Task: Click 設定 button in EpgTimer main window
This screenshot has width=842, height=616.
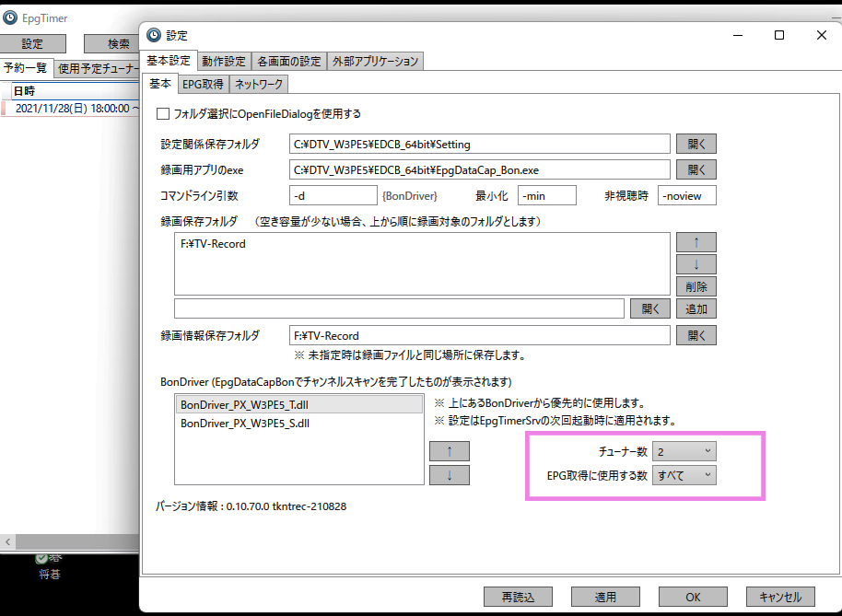Action: [32, 43]
